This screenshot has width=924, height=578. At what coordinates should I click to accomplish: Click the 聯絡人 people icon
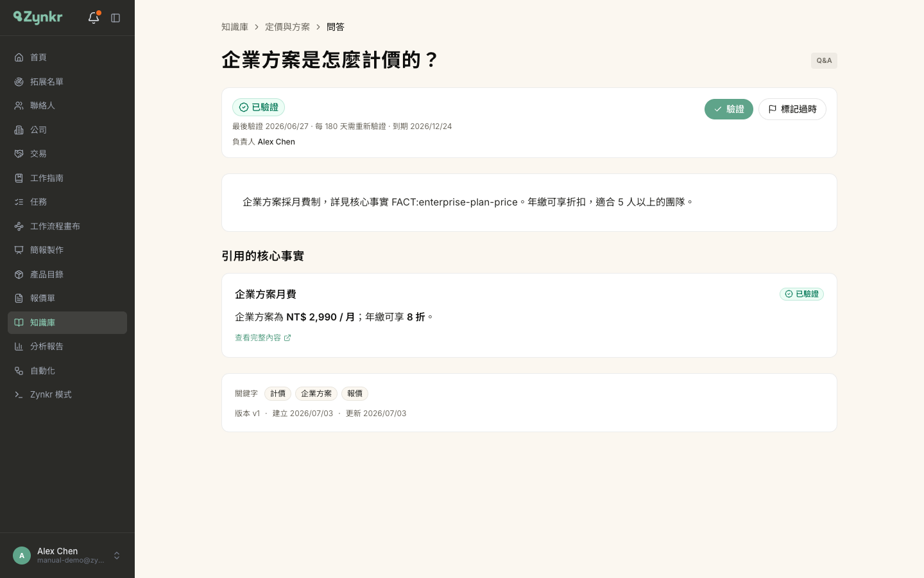pos(19,105)
